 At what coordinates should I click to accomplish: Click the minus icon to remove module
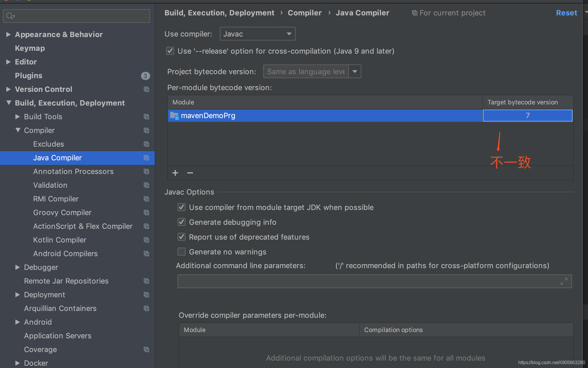pos(190,173)
